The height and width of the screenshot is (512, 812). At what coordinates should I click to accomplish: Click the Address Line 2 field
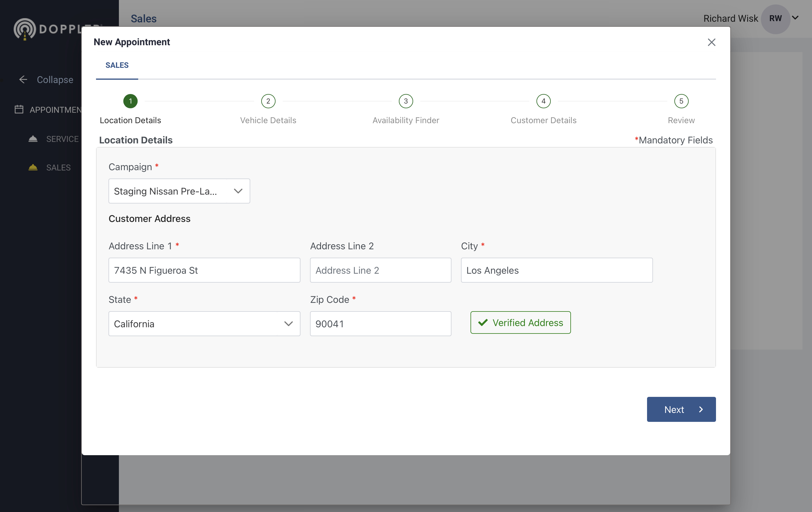point(380,270)
